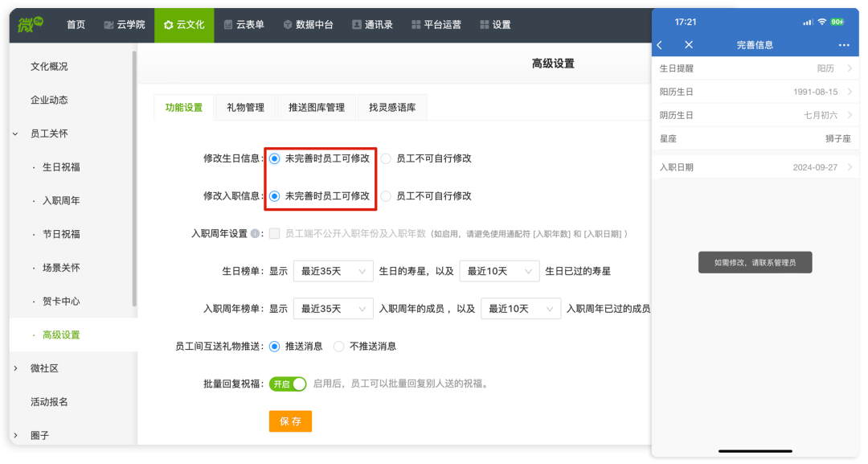Viewport: 868px width, 464px height.
Task: Select 未完善时员工可修改 for 修改生日信息
Action: click(x=275, y=159)
